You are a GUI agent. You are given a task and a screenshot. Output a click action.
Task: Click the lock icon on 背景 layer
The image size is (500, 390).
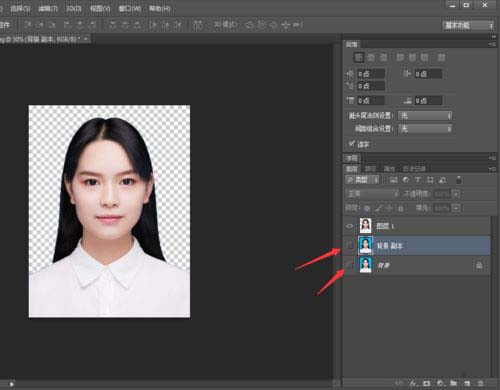coord(479,265)
